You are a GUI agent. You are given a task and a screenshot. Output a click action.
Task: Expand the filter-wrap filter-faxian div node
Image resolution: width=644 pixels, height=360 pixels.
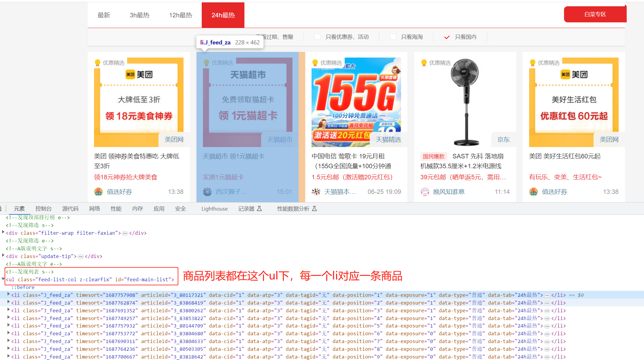[x=3, y=232]
